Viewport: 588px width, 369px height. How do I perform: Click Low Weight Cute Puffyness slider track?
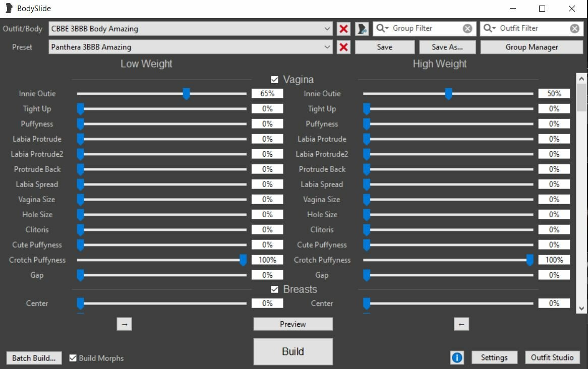(162, 245)
